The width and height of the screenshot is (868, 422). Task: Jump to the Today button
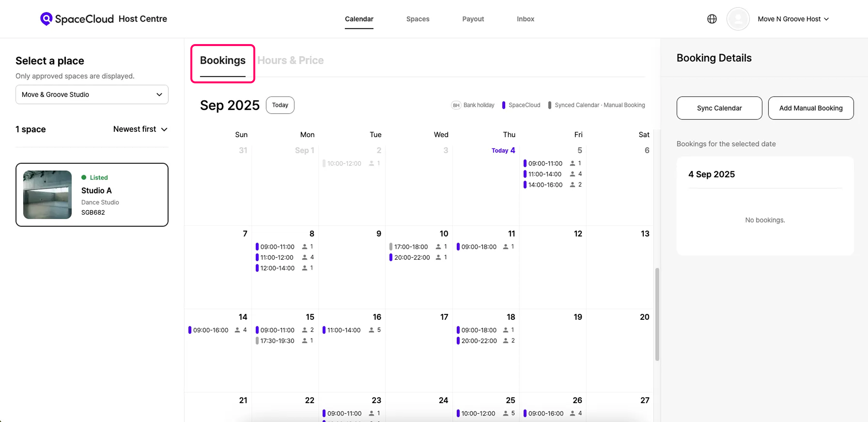280,105
